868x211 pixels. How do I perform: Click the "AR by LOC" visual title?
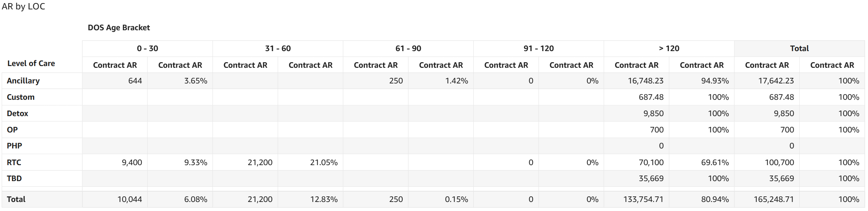pos(23,7)
